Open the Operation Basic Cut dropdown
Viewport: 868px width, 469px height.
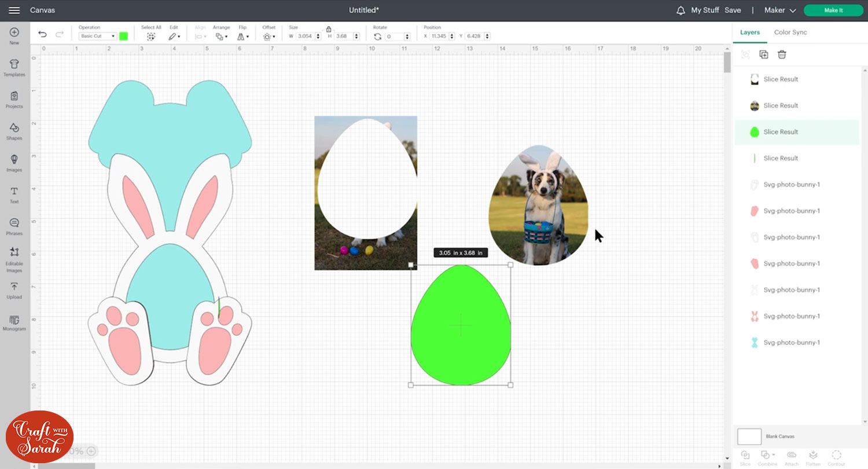pos(97,36)
